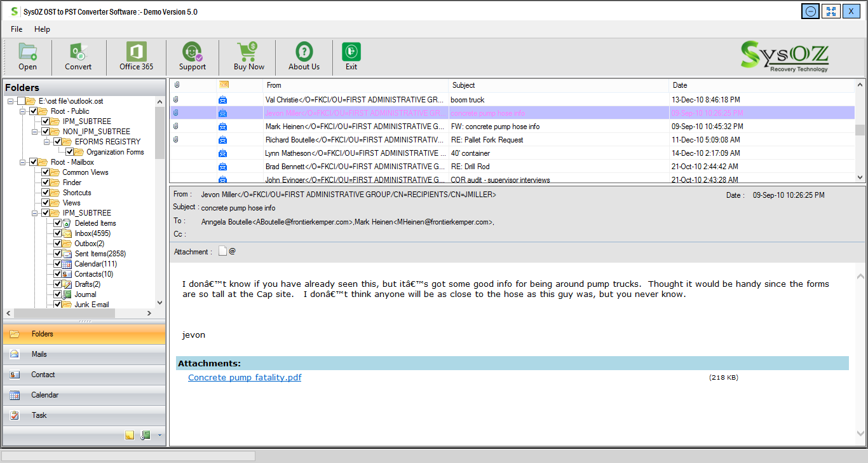Check the E:\ost file\outlook.ost root checkbox
Viewport: 868px width, 463px height.
(x=22, y=101)
